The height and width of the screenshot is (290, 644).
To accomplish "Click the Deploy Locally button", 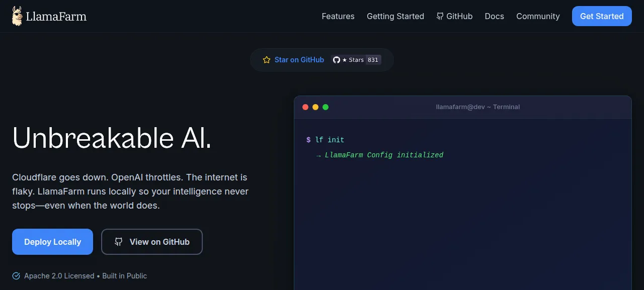I will pos(52,242).
